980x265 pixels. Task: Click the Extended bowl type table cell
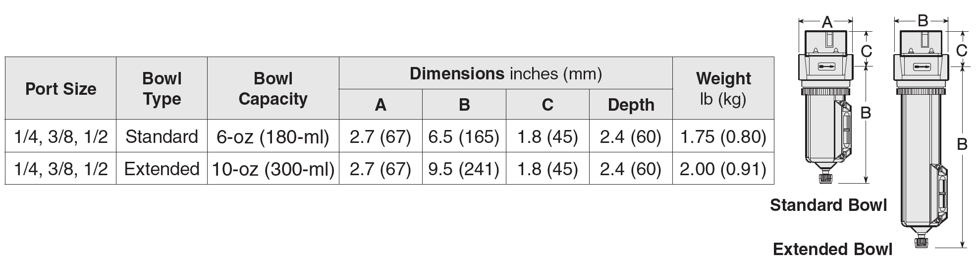(162, 169)
